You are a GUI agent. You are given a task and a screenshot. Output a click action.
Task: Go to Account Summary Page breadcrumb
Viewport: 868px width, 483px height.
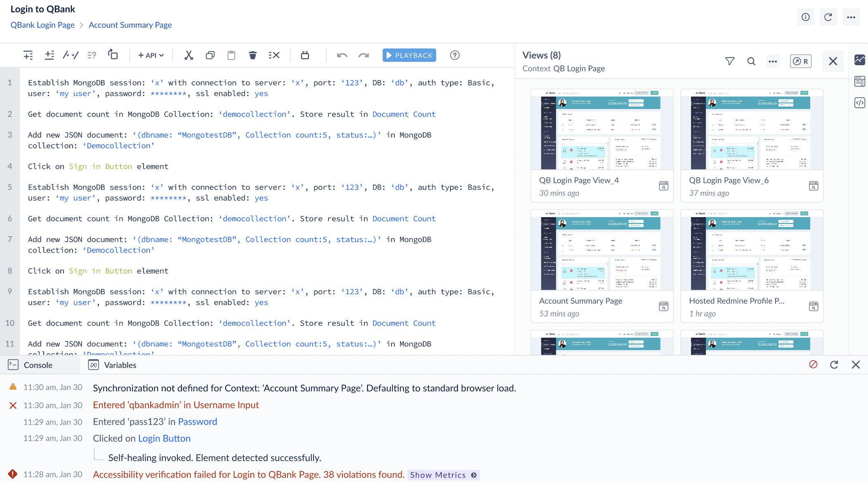tap(130, 25)
